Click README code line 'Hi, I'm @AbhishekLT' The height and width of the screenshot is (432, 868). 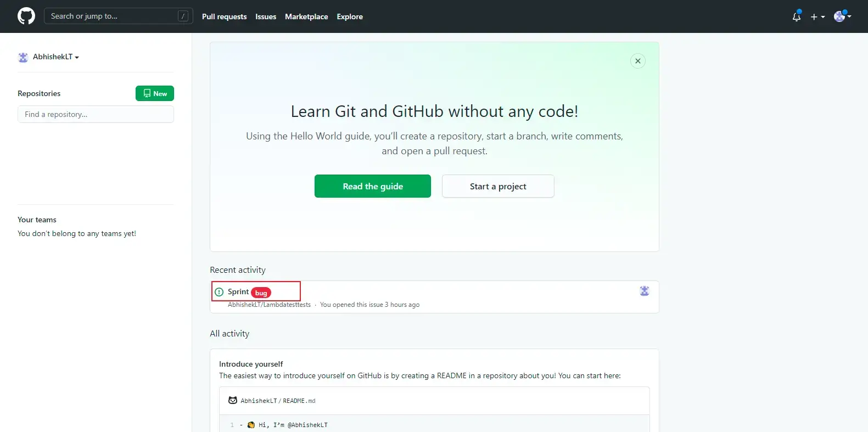(x=293, y=425)
